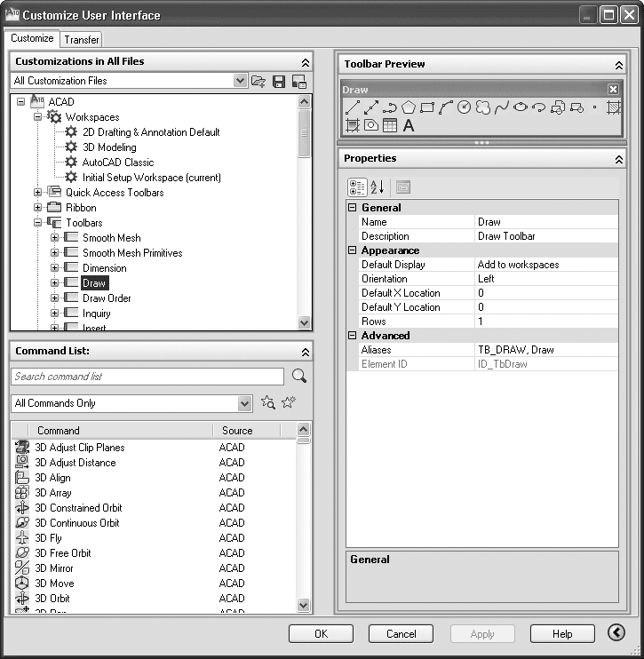Click the Revision Cloud icon in toolbar preview
The width and height of the screenshot is (644, 659).
click(482, 107)
